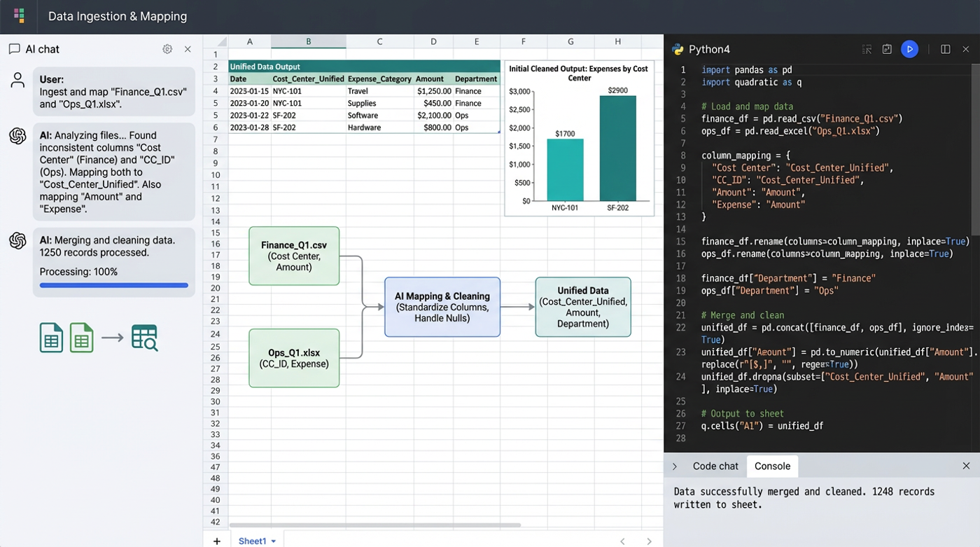Click the "Hardware" cell
Image resolution: width=980 pixels, height=547 pixels.
379,127
